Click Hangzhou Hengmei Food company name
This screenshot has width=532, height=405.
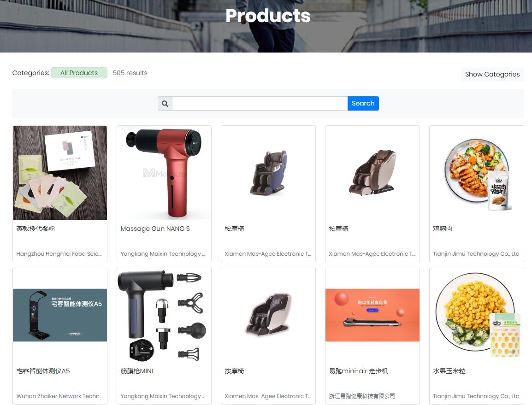[x=59, y=254]
